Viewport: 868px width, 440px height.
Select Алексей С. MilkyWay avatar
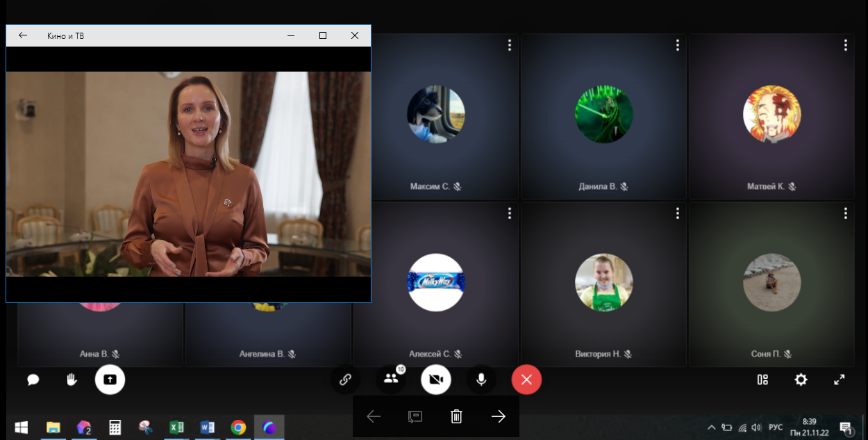coord(436,282)
